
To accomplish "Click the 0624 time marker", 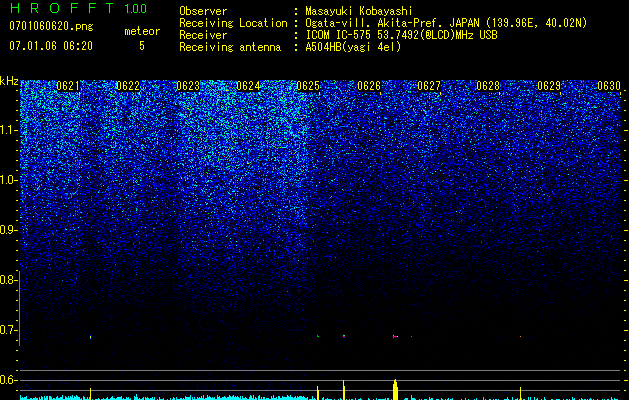I will pyautogui.click(x=248, y=86).
